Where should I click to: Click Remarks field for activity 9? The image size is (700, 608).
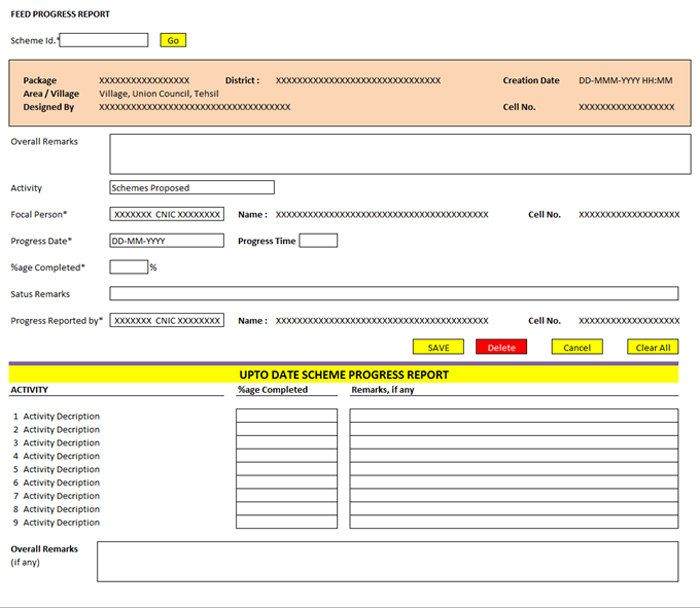pyautogui.click(x=513, y=522)
